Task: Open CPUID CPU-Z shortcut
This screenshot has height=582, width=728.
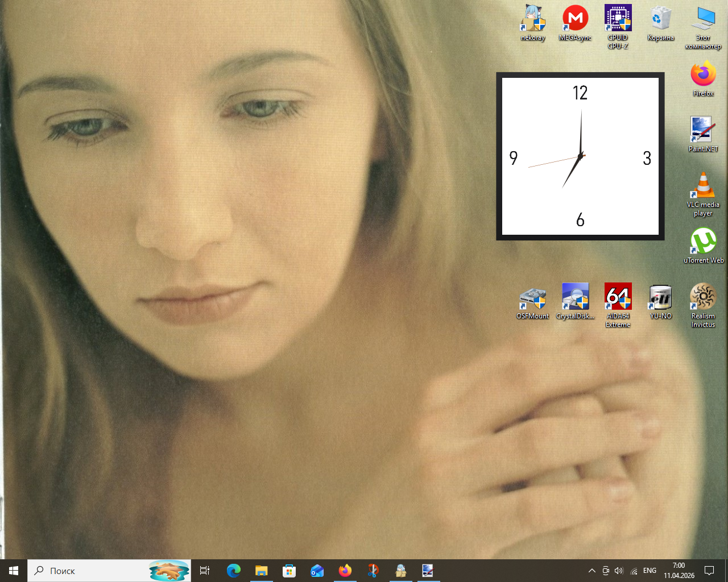Action: point(618,19)
